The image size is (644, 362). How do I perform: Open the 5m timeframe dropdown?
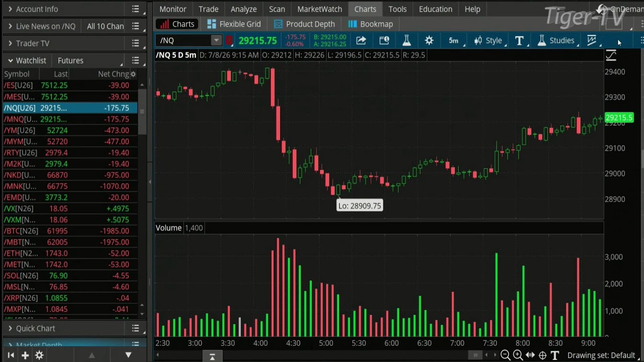pos(454,41)
